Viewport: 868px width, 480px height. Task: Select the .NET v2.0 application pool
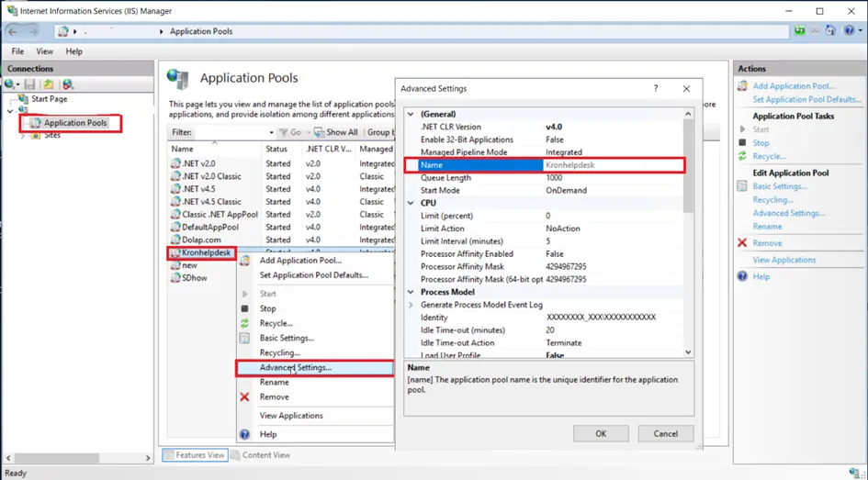point(198,163)
